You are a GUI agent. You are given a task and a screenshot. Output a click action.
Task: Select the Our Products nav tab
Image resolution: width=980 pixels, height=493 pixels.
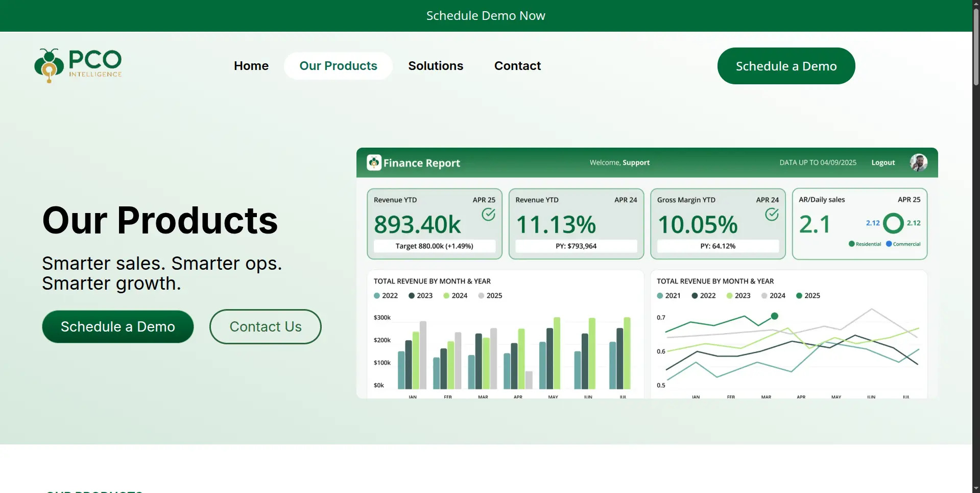point(338,66)
